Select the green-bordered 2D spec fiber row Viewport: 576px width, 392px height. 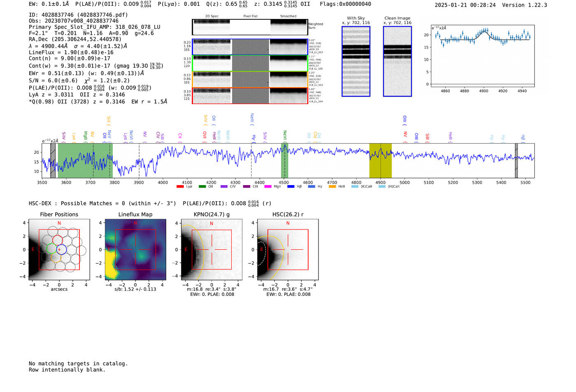click(x=250, y=63)
